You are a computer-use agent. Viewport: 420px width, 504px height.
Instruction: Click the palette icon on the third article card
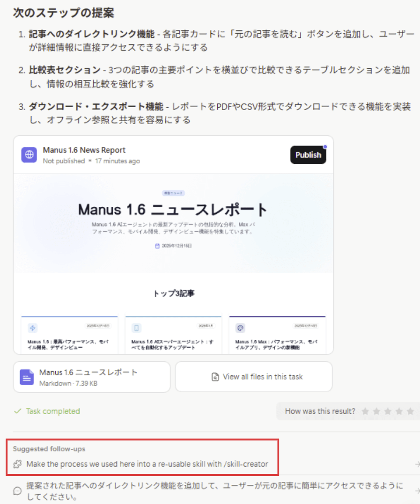[240, 328]
